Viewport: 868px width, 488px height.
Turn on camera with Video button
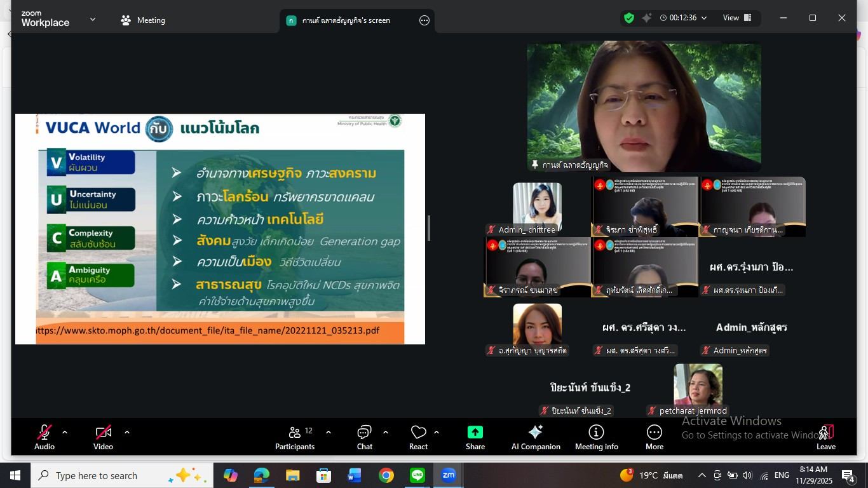pos(103,437)
